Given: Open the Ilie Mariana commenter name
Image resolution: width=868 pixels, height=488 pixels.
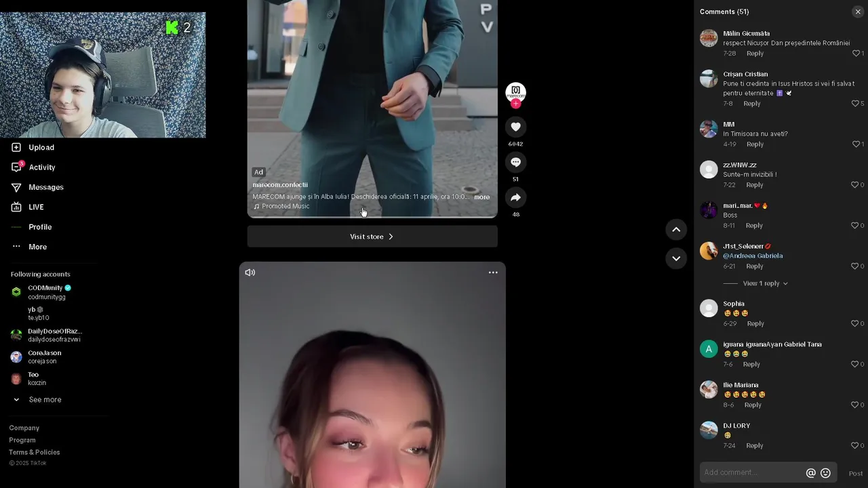Looking at the screenshot, I should pos(741,385).
